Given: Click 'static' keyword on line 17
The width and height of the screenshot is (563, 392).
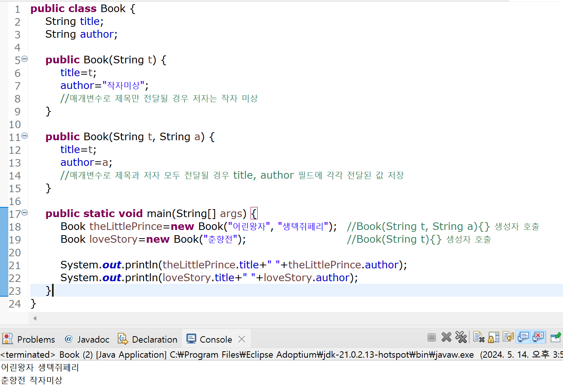Looking at the screenshot, I should pyautogui.click(x=99, y=213).
